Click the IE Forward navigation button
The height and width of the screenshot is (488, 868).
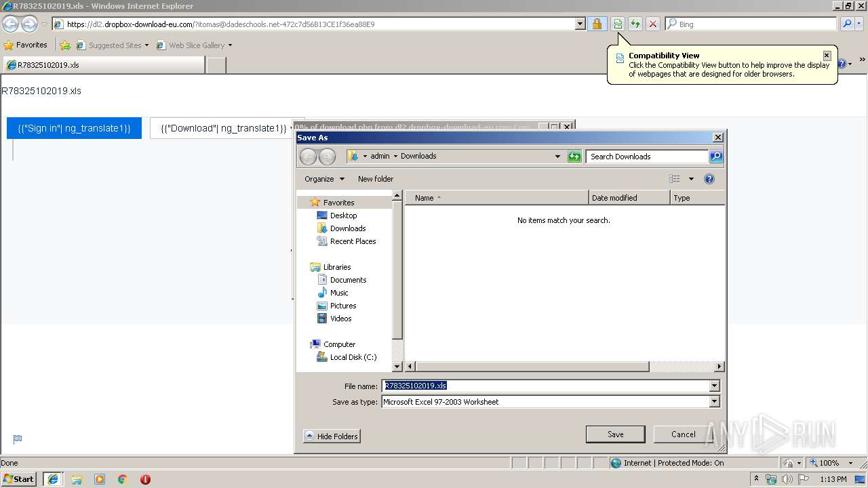coord(29,24)
